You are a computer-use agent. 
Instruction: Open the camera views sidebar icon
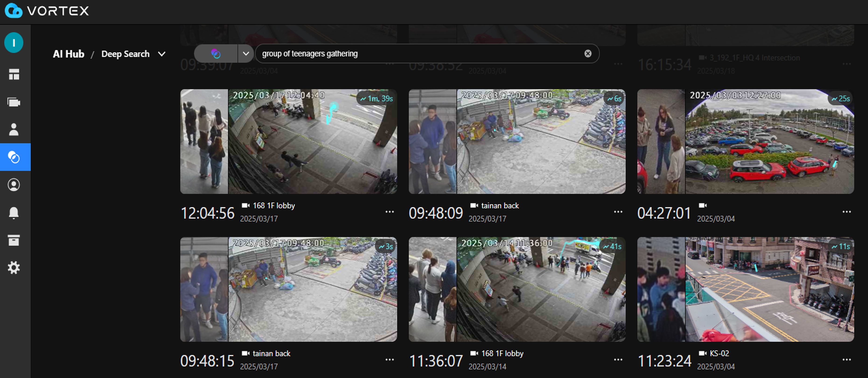(x=14, y=102)
